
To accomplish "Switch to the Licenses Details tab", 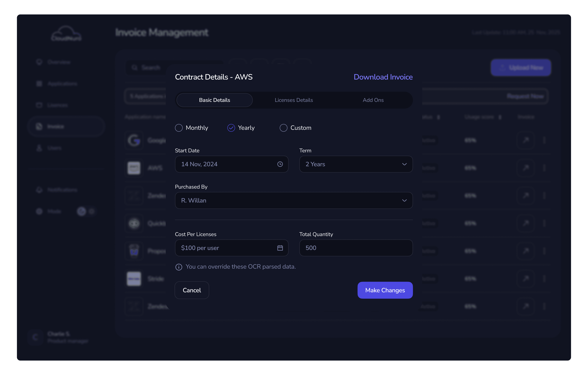I will click(294, 100).
